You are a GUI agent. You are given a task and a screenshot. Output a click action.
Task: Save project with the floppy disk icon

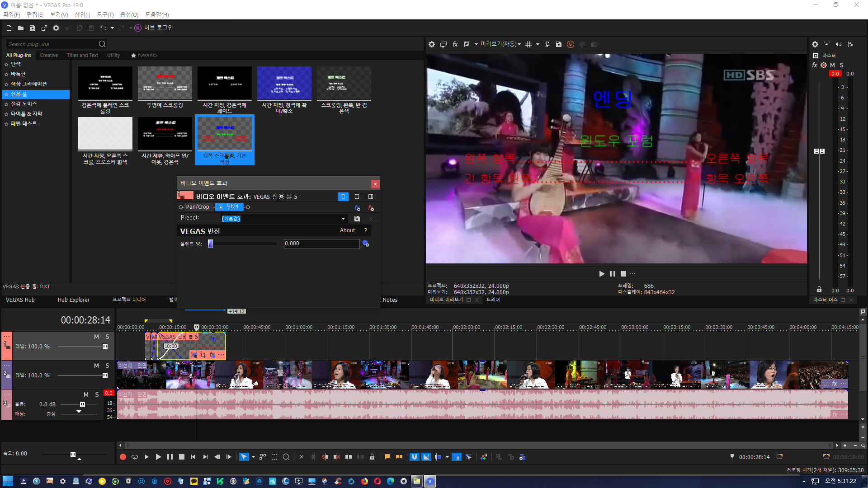coord(33,28)
